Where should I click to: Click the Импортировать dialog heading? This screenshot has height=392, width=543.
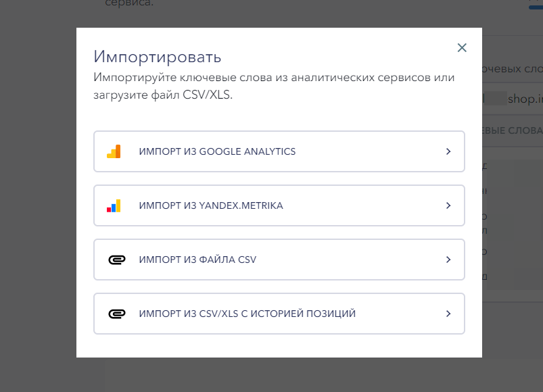click(x=158, y=56)
